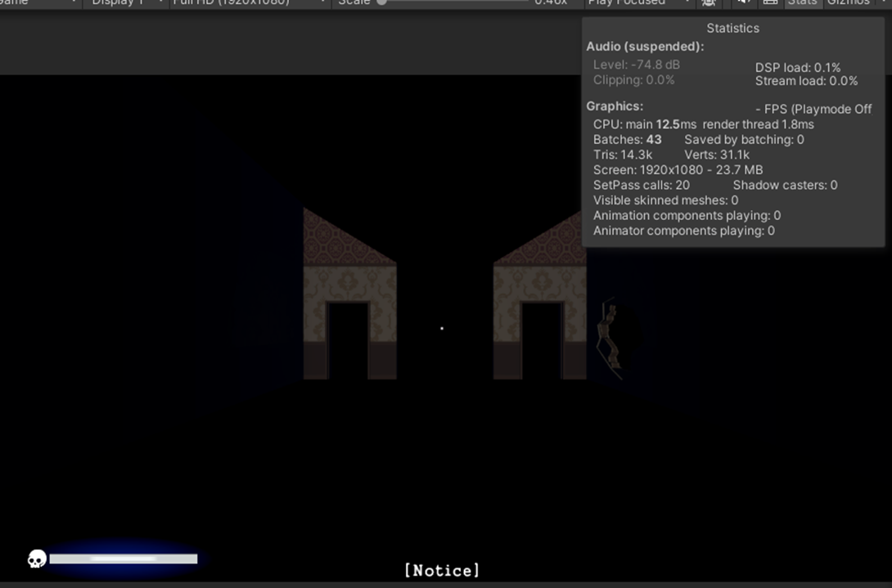Click the 'Verts: 31.1k' stat
Screen dimensions: 892x588
click(717, 155)
